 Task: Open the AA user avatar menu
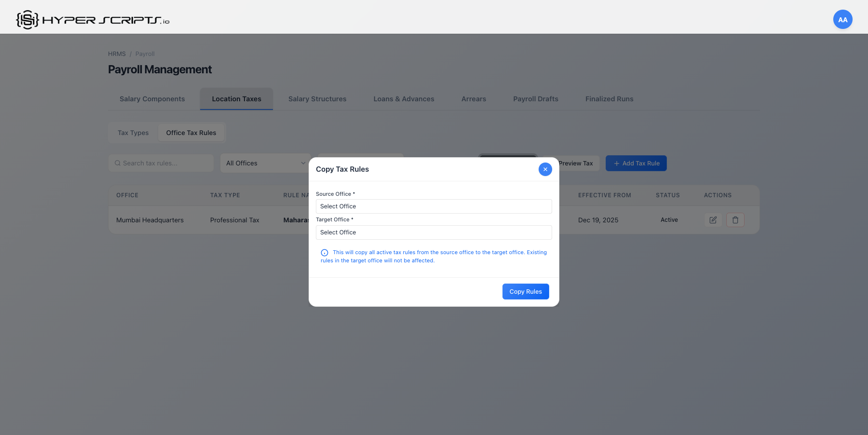tap(842, 19)
